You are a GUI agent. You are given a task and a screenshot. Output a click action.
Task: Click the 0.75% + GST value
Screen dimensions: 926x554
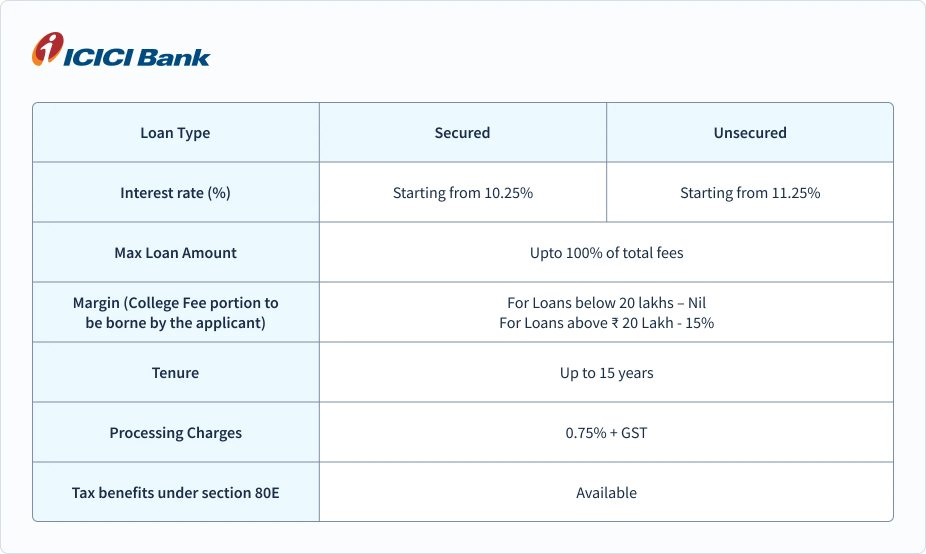606,433
